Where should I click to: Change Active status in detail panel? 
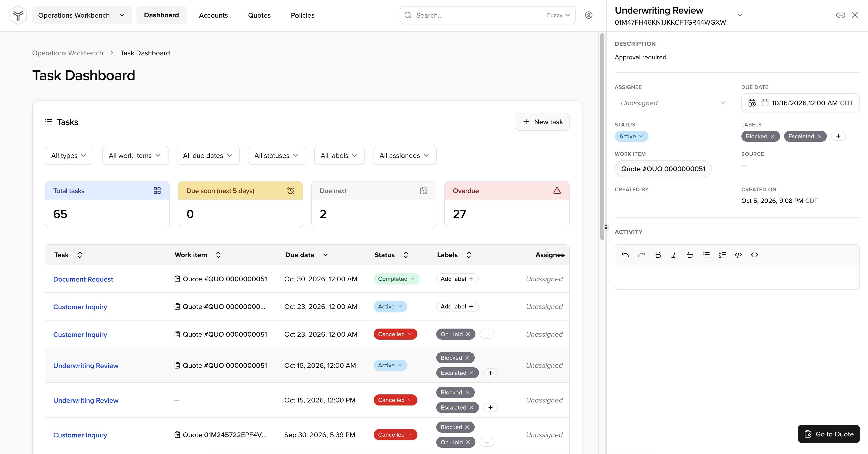pyautogui.click(x=631, y=136)
